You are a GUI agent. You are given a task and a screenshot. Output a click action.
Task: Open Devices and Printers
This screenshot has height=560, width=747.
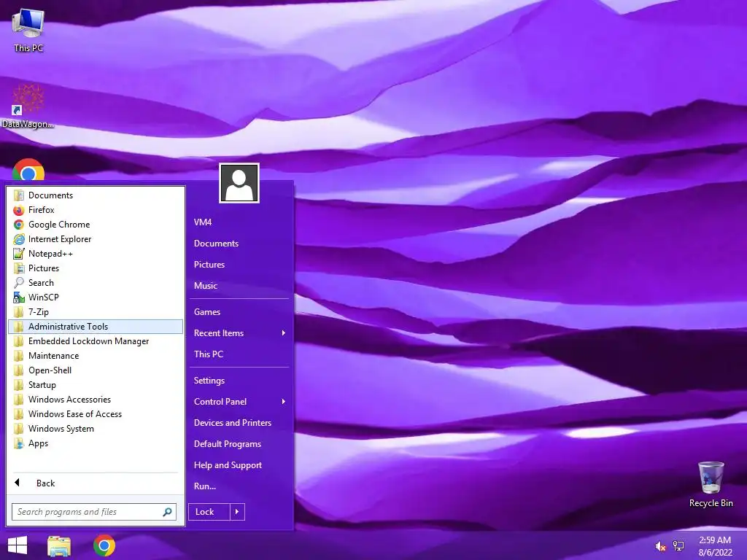coord(239,423)
